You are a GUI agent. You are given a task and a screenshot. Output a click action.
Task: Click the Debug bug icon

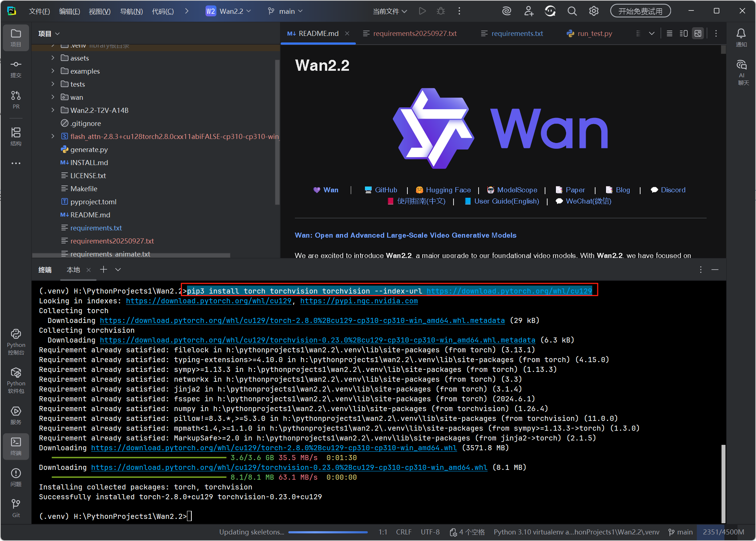(441, 11)
